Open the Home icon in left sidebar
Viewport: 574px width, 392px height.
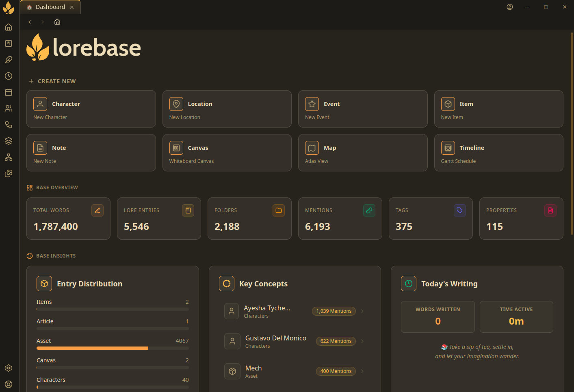(x=9, y=27)
